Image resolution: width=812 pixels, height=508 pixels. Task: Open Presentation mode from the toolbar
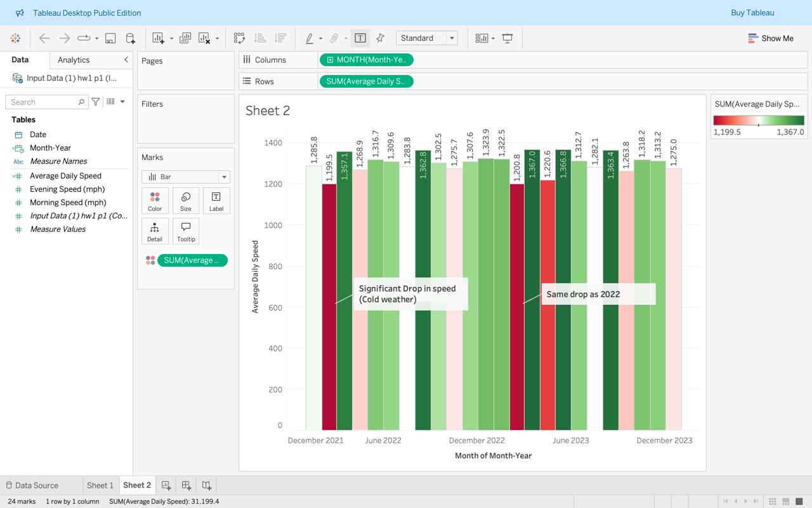point(507,38)
